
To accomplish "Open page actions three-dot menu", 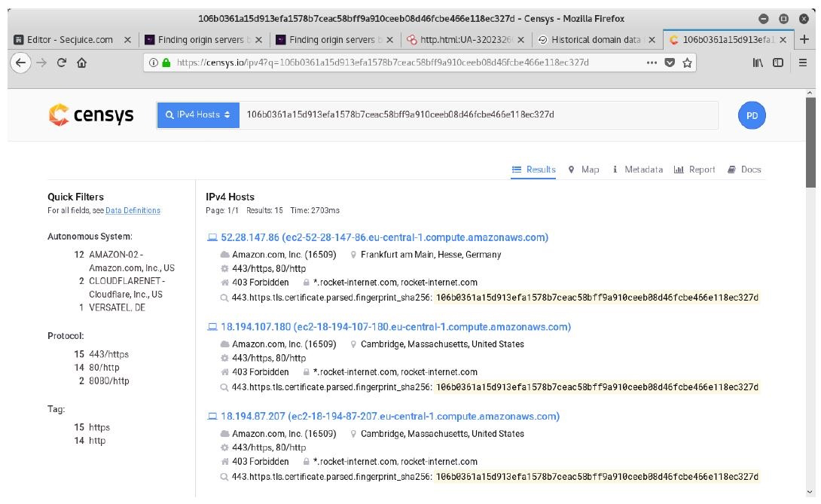I will [652, 63].
